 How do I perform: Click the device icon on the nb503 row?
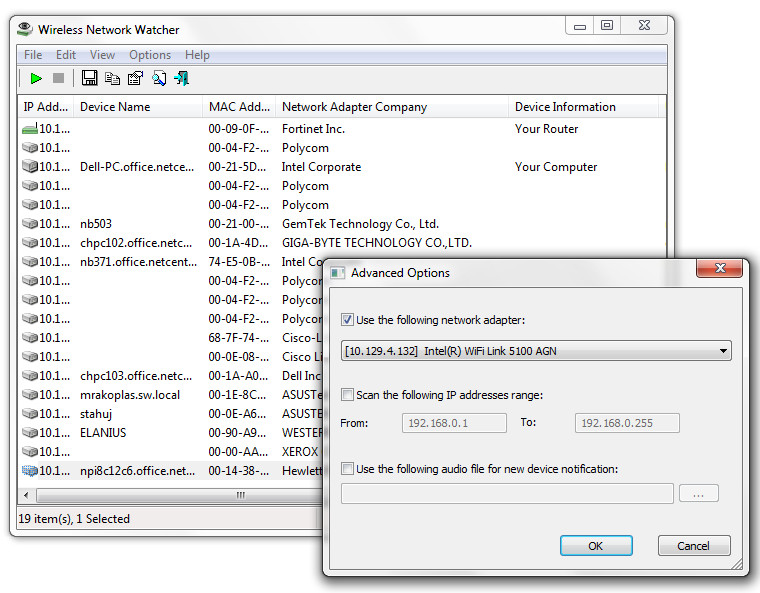[30, 224]
